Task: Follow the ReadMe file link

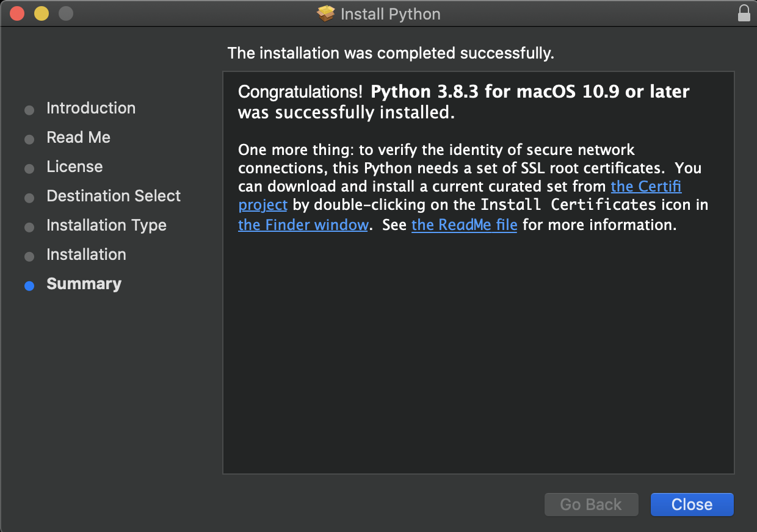Action: (464, 225)
